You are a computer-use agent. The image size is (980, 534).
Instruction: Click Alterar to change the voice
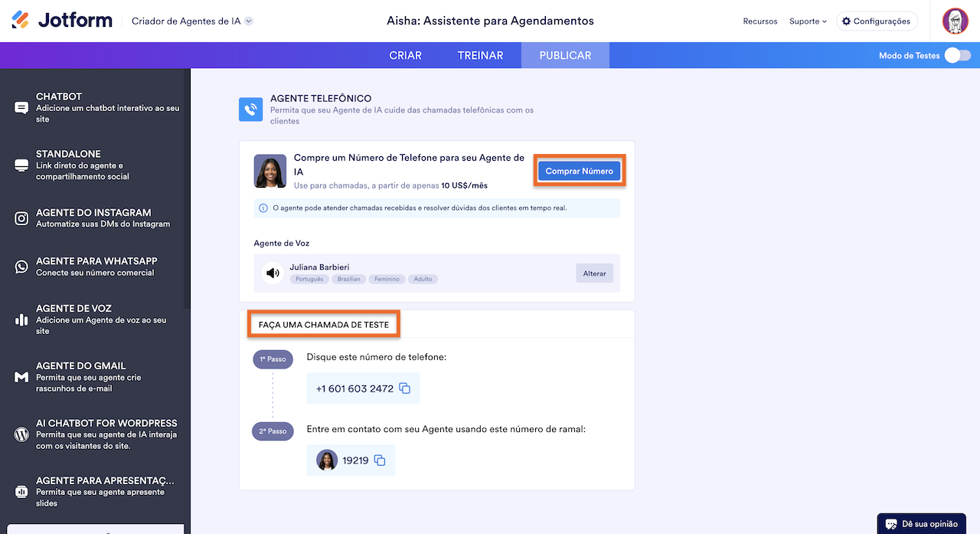594,273
